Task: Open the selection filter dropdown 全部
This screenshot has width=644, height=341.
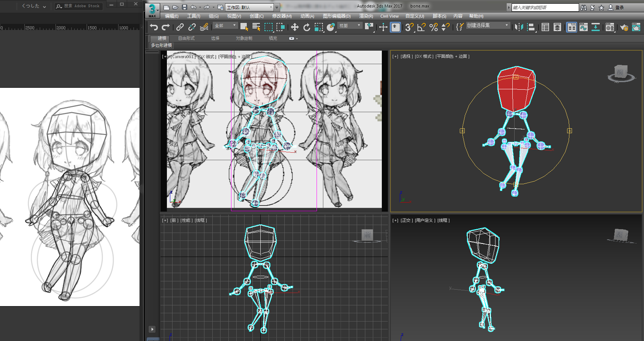Action: pyautogui.click(x=225, y=26)
